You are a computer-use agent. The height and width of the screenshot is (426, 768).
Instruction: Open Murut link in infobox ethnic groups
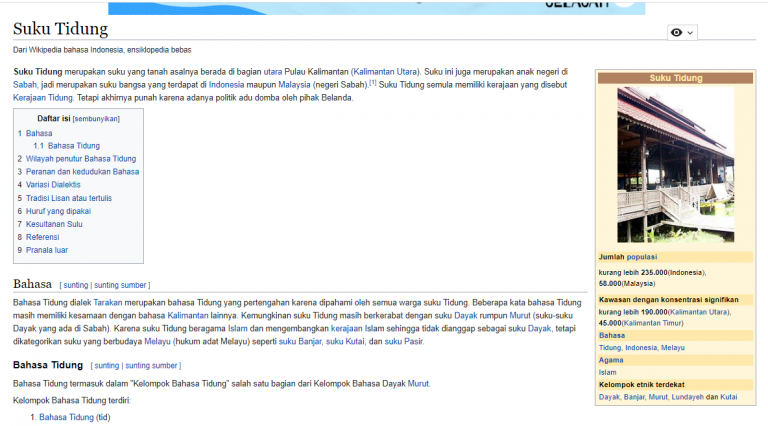point(658,397)
